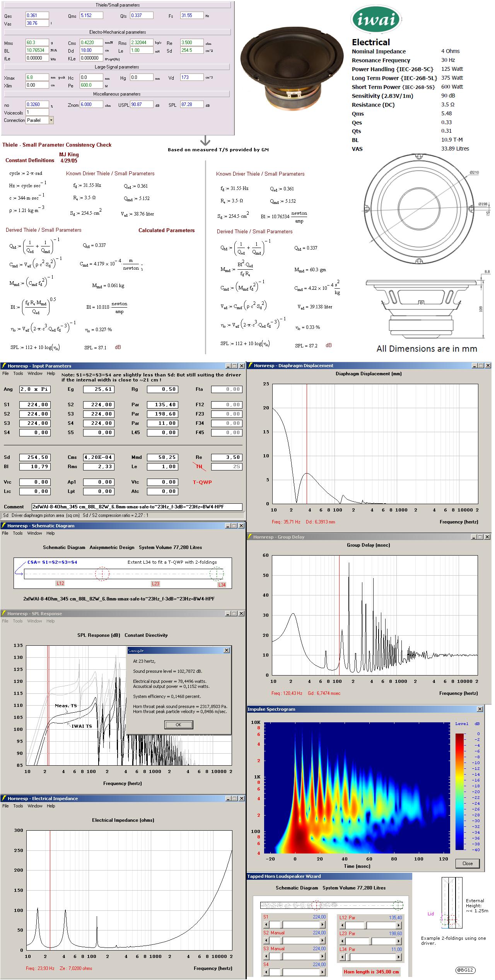Click the right arrow of the L34 Par slider
Viewport: 495px width, 980px height.
pyautogui.click(x=399, y=957)
